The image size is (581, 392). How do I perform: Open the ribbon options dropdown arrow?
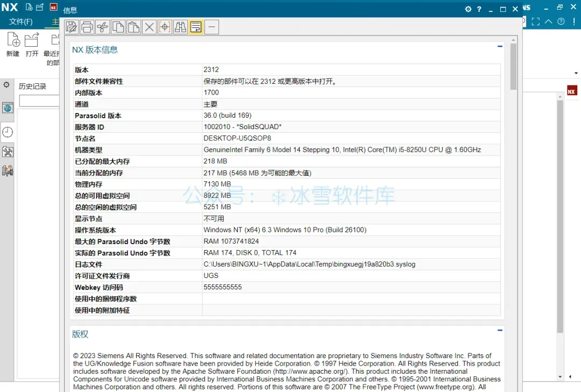coord(576,73)
